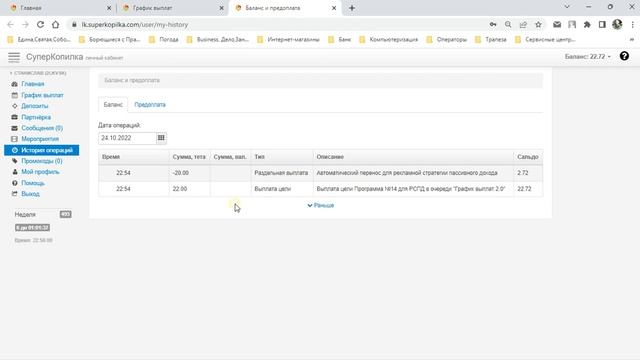Open the Погода bookmark folder

tap(164, 40)
